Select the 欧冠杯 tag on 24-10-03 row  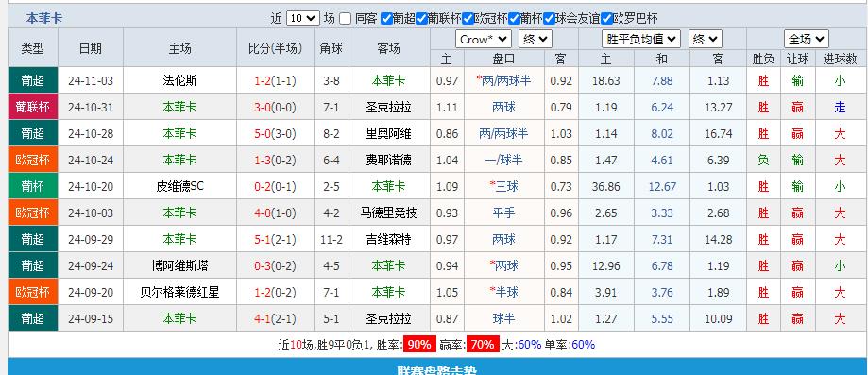click(x=33, y=213)
